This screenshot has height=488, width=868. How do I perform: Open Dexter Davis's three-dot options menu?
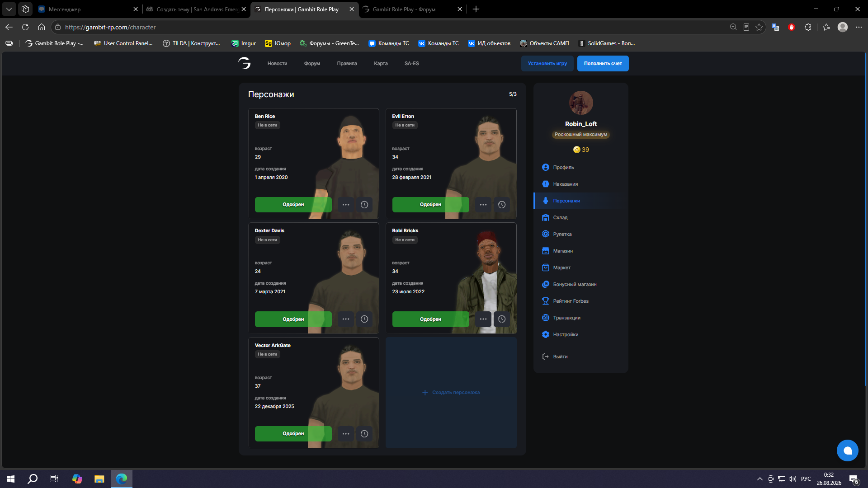pyautogui.click(x=346, y=319)
